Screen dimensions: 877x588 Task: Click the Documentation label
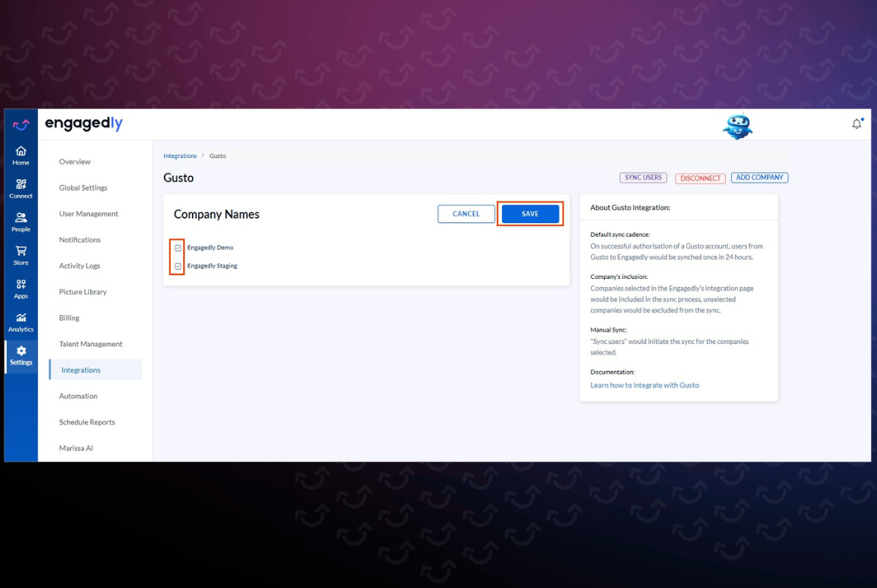tap(612, 372)
